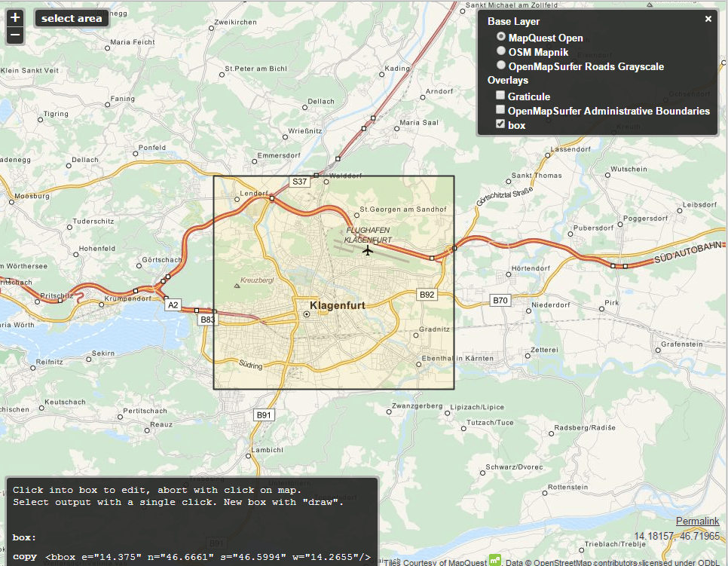Click the B70 road shield

tap(500, 301)
